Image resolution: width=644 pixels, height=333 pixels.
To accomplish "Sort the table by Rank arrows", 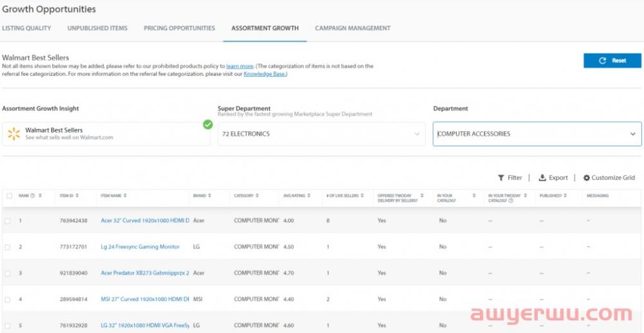I will [40, 196].
